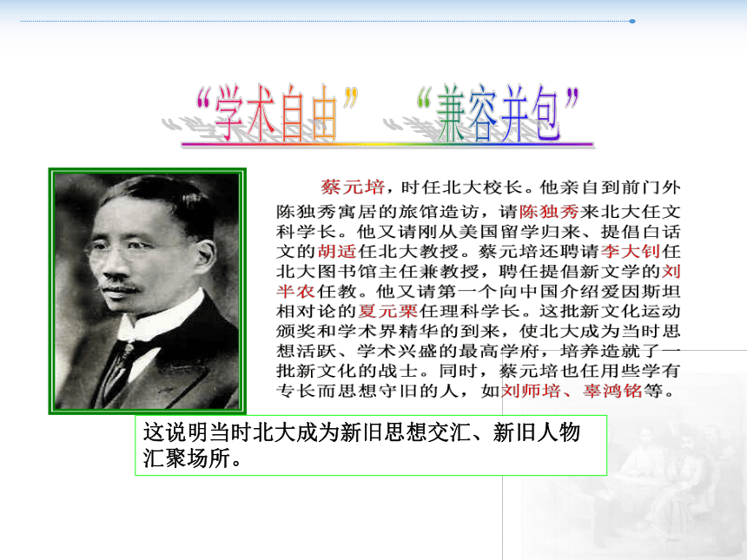
Task: Click the blue dot ending the dotted line
Action: tap(632, 21)
